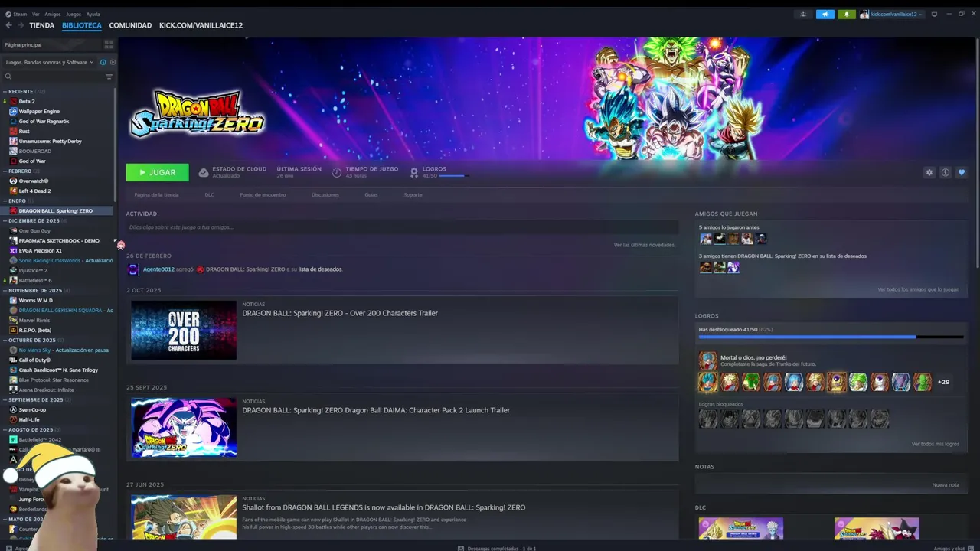Click the achievements progress bar 41/50
980x551 pixels.
(831, 337)
